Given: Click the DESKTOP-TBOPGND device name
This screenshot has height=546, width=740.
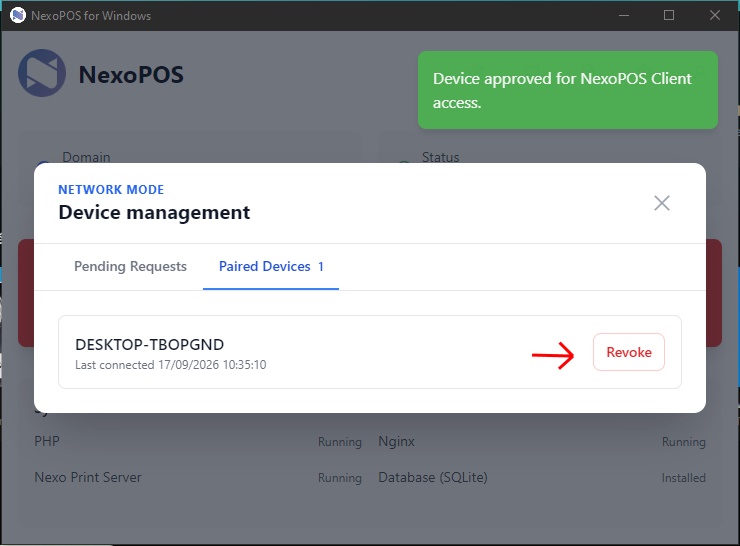Looking at the screenshot, I should [150, 344].
